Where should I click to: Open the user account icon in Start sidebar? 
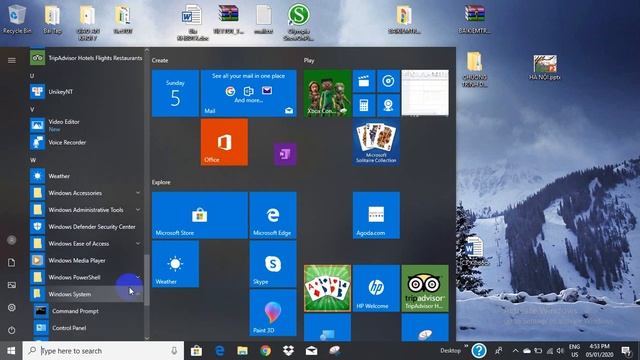pyautogui.click(x=11, y=240)
